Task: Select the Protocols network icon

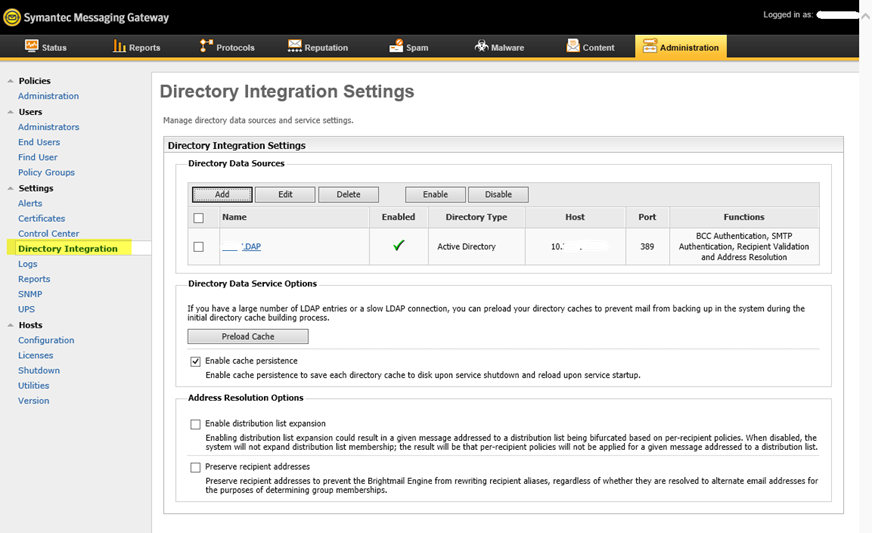Action: point(206,46)
